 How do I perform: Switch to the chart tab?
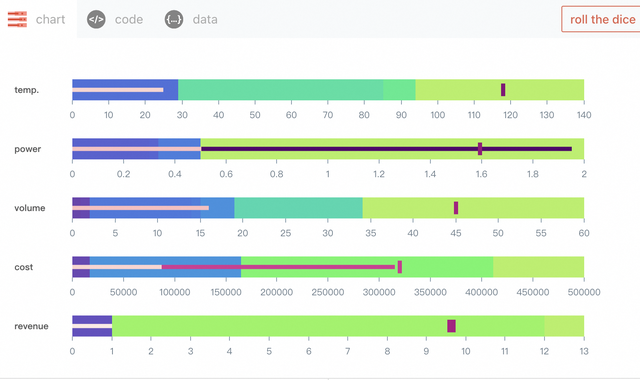pyautogui.click(x=38, y=19)
